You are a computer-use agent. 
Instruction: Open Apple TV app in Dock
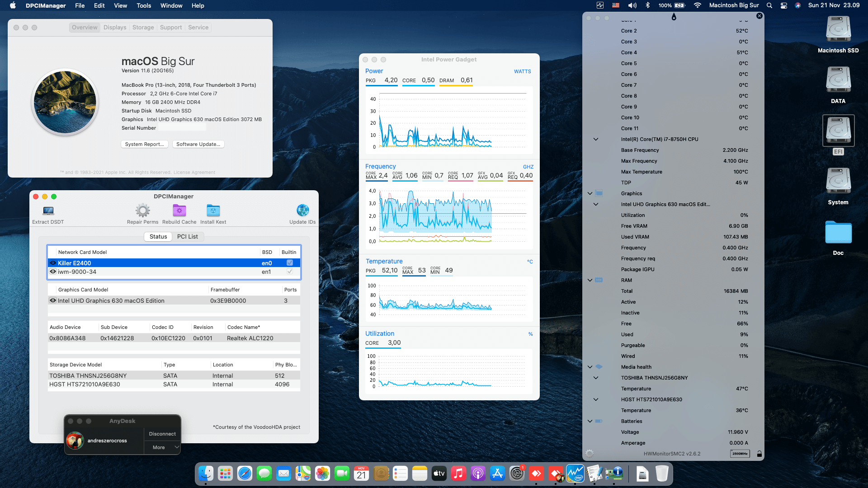pos(439,474)
